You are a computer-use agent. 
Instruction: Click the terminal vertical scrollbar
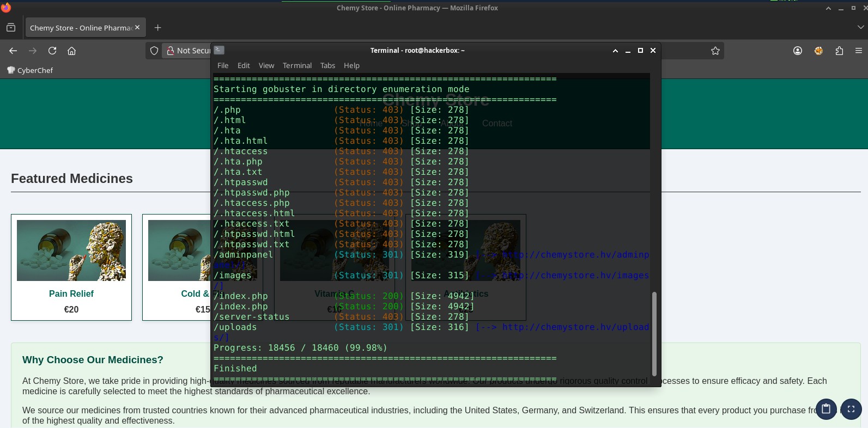(x=654, y=333)
